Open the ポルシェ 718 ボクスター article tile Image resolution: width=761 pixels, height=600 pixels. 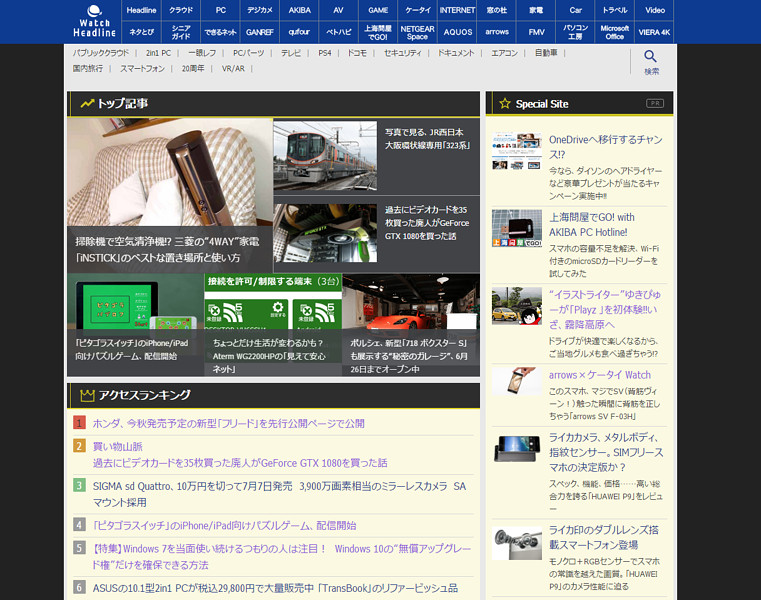point(411,325)
